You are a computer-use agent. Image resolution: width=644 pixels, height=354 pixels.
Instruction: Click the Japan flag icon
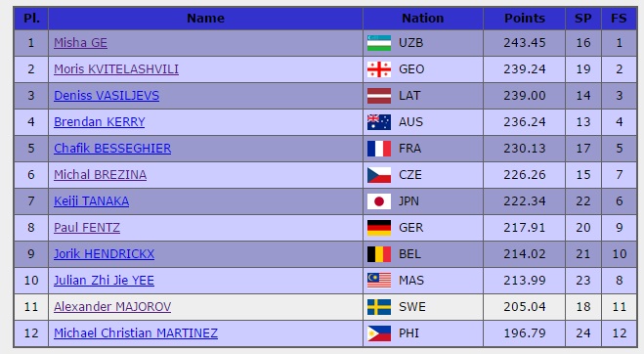tap(378, 201)
